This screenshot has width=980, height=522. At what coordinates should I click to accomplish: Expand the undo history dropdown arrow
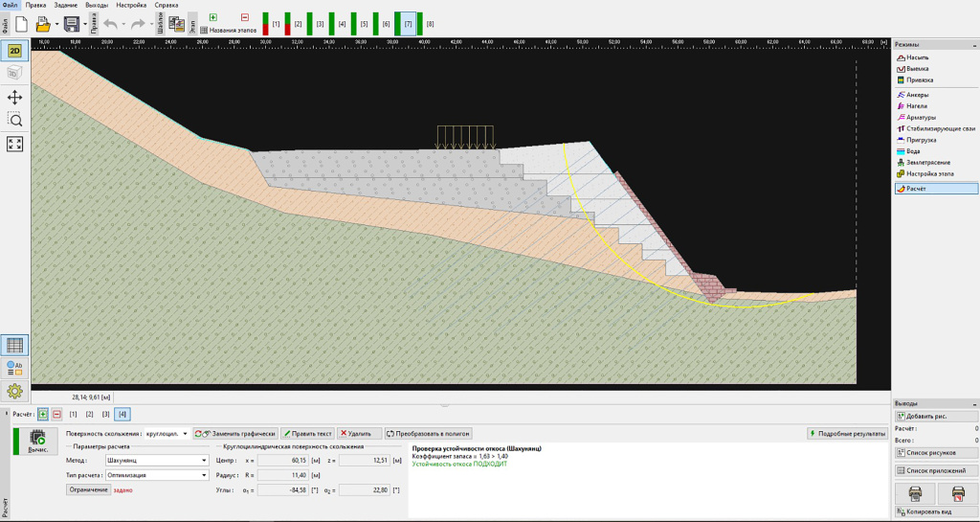click(123, 25)
